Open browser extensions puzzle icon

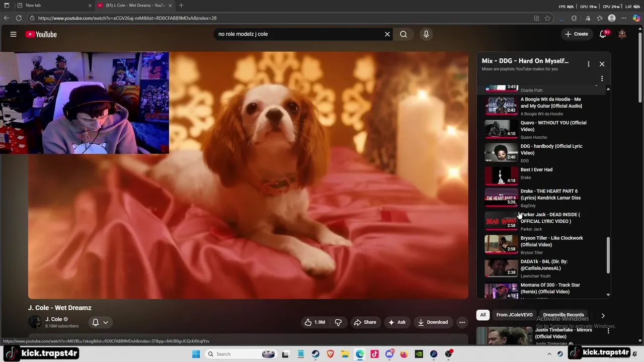point(574,18)
